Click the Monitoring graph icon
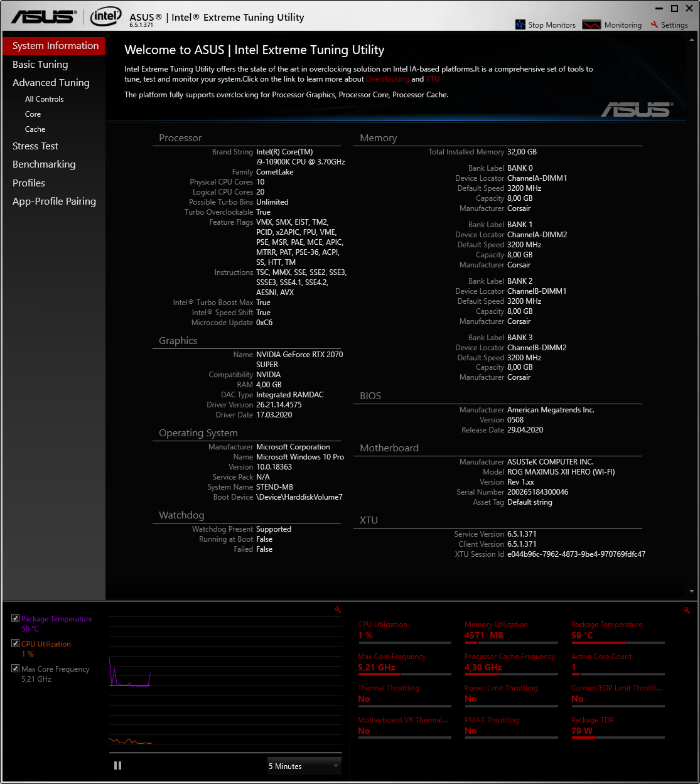Image resolution: width=700 pixels, height=784 pixels. click(591, 25)
